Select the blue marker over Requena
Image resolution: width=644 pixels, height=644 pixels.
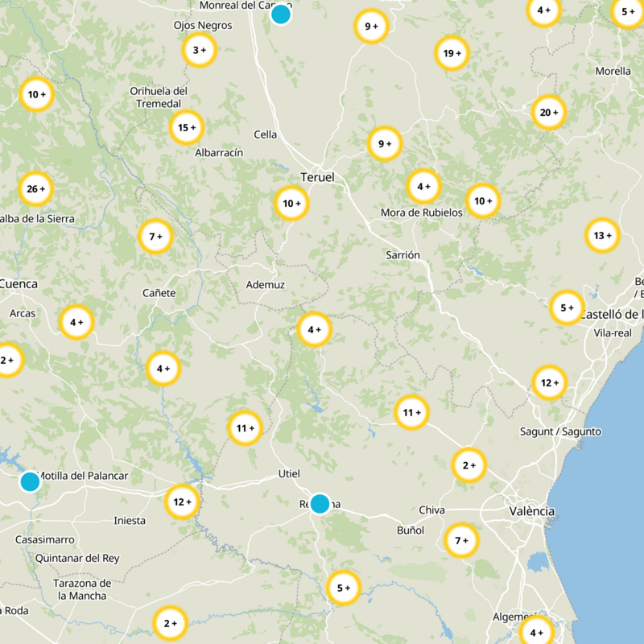pyautogui.click(x=320, y=504)
